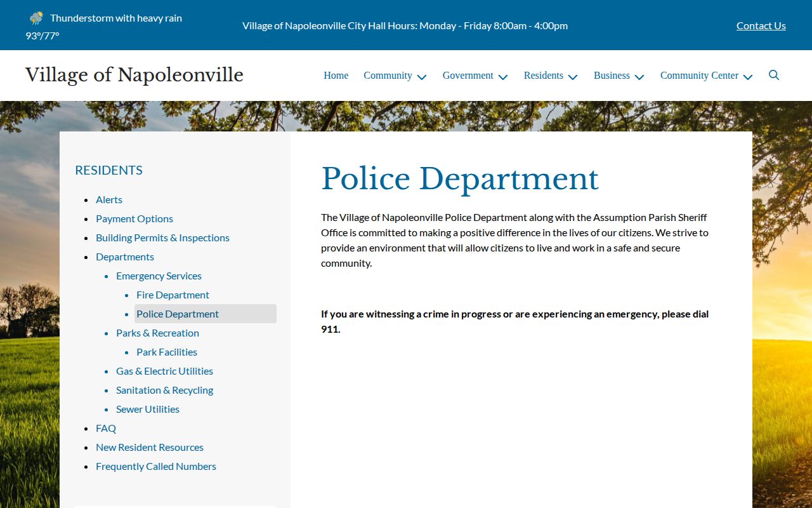Expand the Community menu chevron
Viewport: 812px width, 508px height.
422,77
